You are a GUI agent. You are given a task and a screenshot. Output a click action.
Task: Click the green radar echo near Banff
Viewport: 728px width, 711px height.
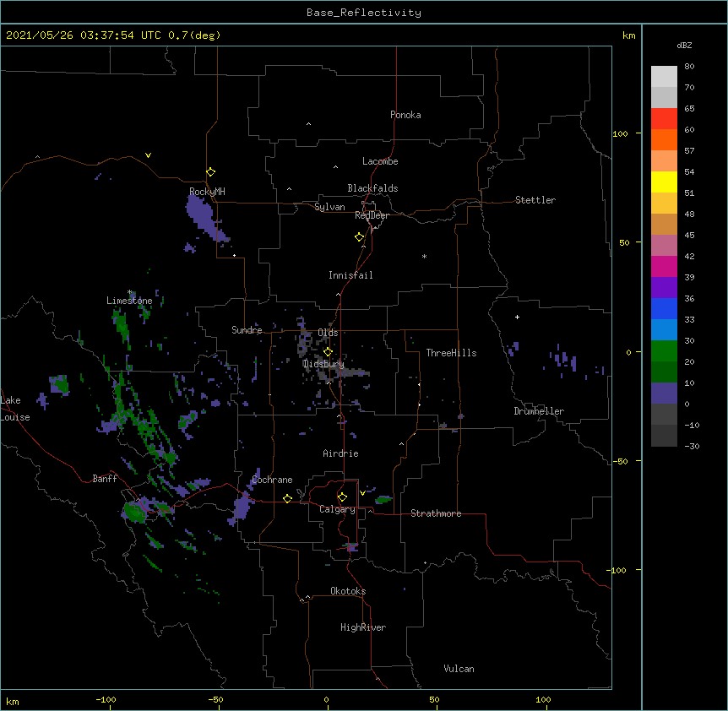click(x=136, y=513)
